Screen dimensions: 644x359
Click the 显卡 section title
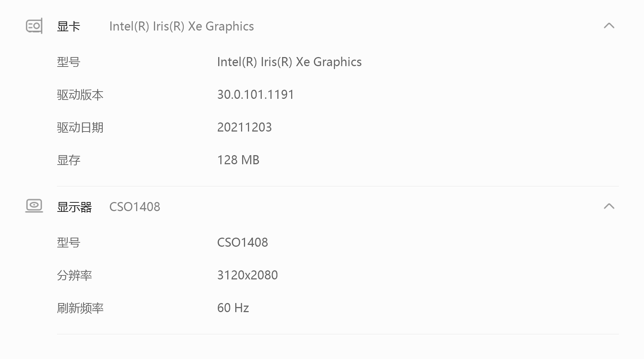click(x=69, y=27)
